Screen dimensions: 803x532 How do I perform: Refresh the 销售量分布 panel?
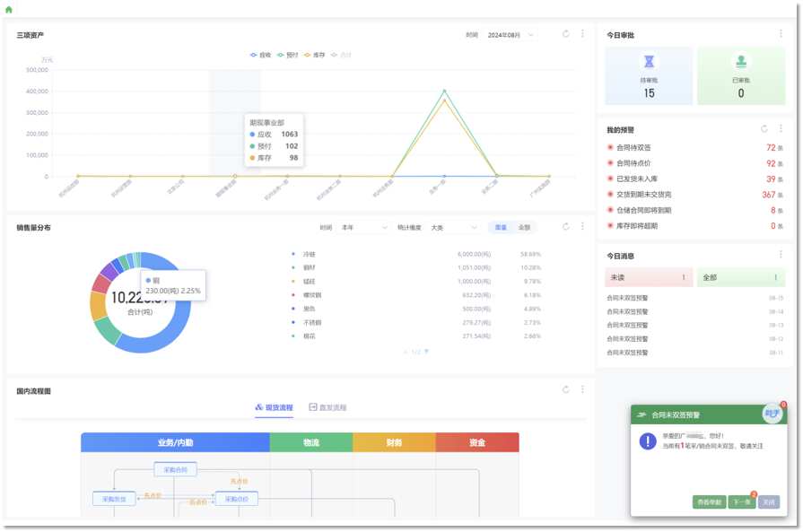pyautogui.click(x=565, y=227)
